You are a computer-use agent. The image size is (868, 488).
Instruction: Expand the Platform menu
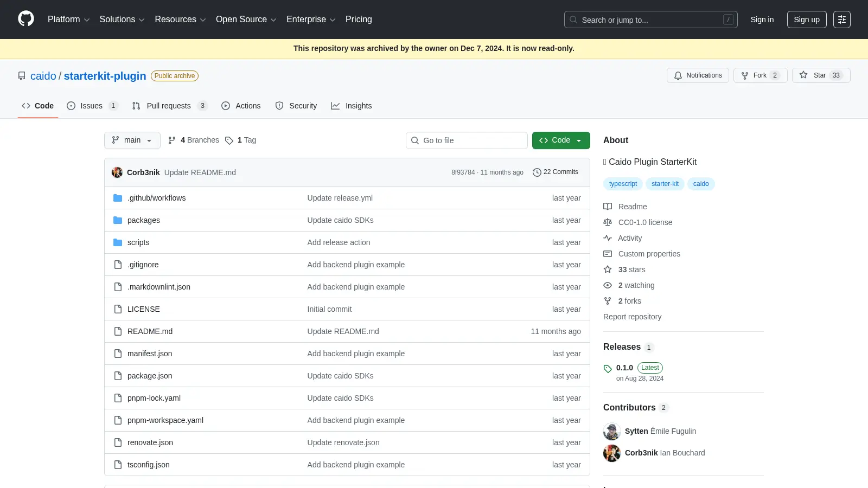click(x=68, y=20)
